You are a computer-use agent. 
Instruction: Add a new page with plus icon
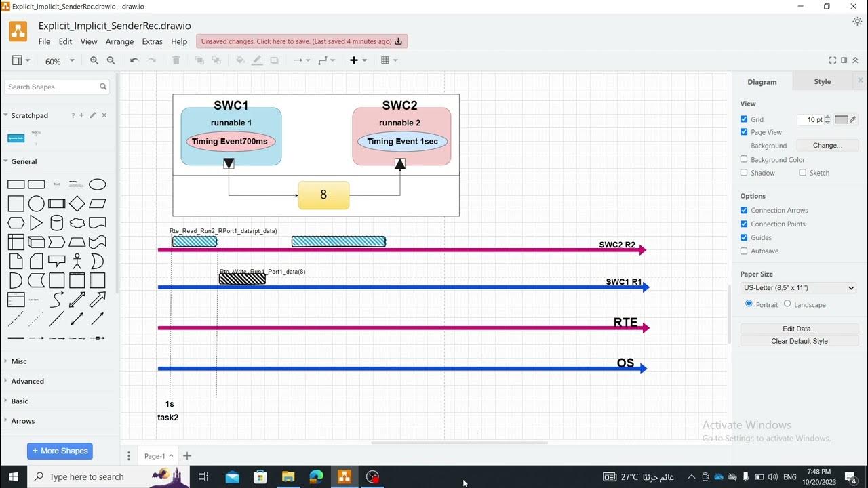tap(187, 456)
